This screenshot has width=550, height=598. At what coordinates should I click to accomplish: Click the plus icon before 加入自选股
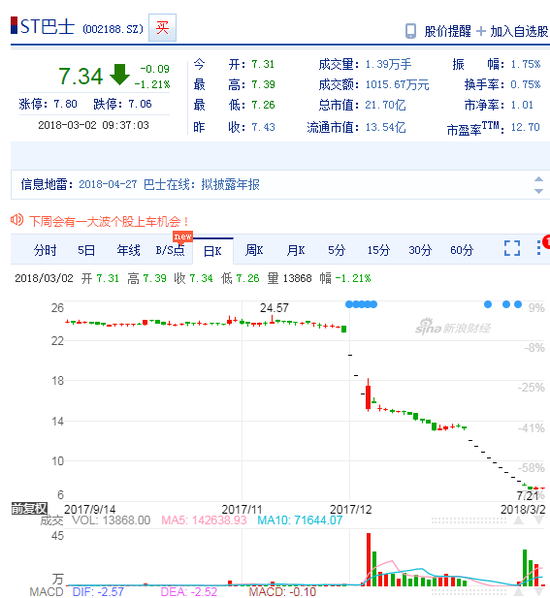(x=481, y=31)
